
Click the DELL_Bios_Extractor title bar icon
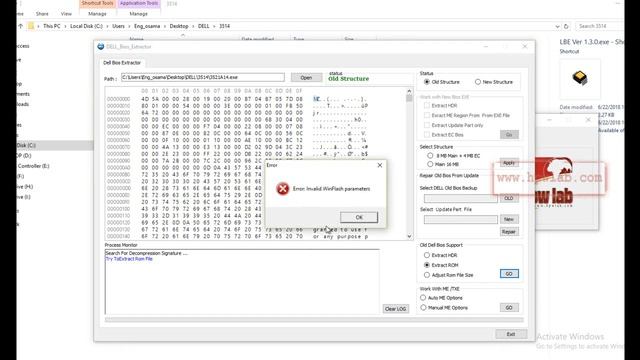click(x=101, y=47)
